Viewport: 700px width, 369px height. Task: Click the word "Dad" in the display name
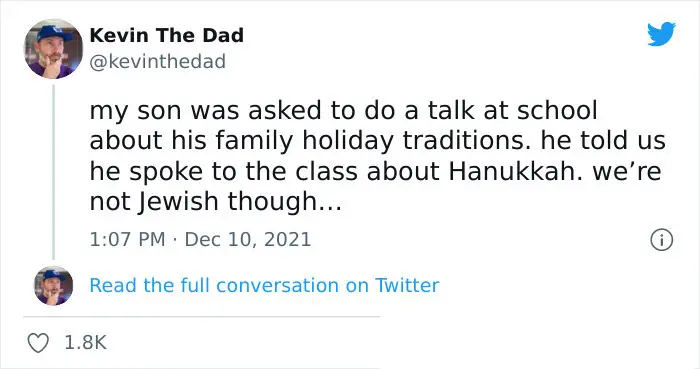(x=223, y=35)
